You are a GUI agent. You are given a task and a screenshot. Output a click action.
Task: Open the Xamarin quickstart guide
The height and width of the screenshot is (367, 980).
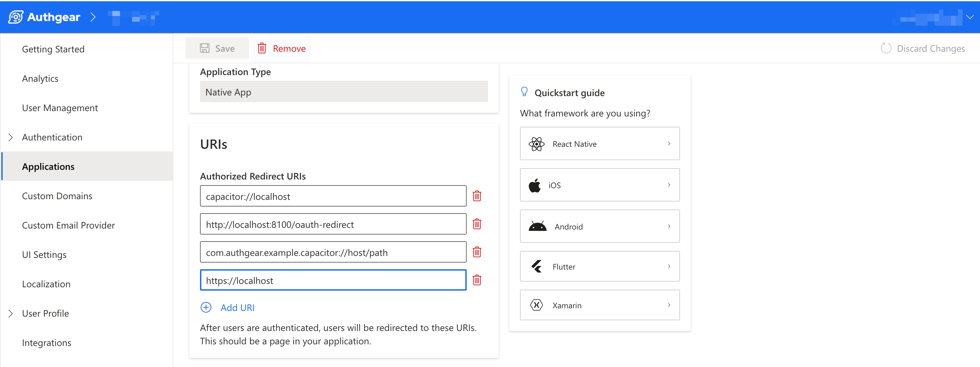tap(599, 305)
